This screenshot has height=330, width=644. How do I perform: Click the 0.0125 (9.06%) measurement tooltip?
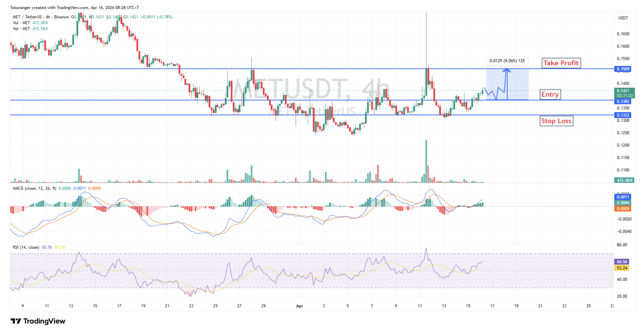point(507,61)
